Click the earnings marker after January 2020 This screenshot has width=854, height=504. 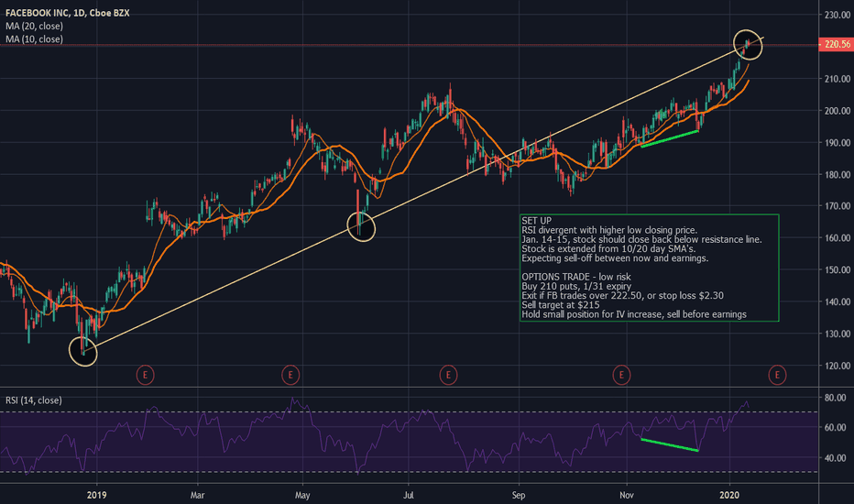(x=777, y=375)
